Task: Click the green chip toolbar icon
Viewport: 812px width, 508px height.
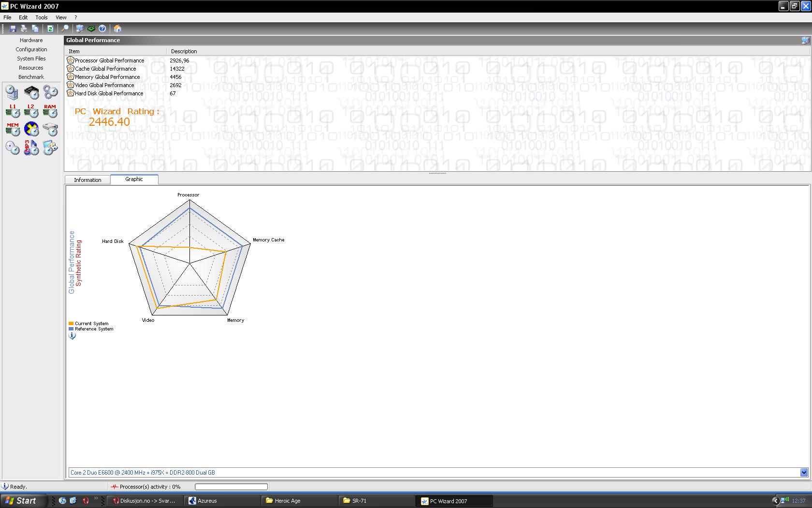Action: click(91, 29)
